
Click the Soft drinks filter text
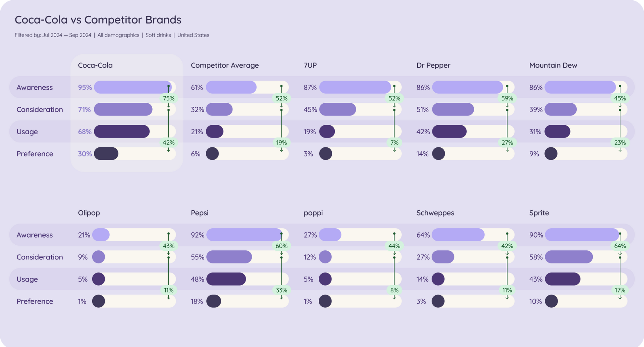[158, 35]
